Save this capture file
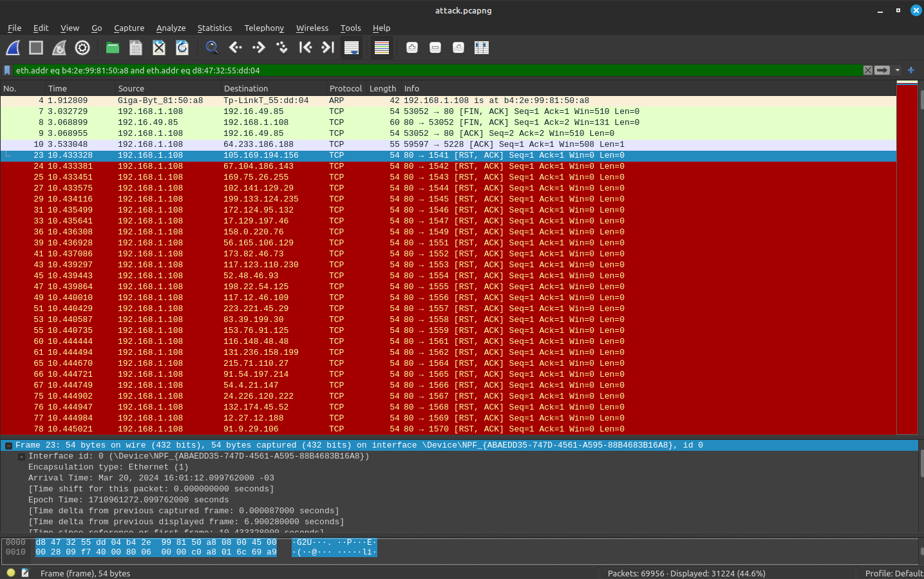924x579 pixels. [136, 48]
